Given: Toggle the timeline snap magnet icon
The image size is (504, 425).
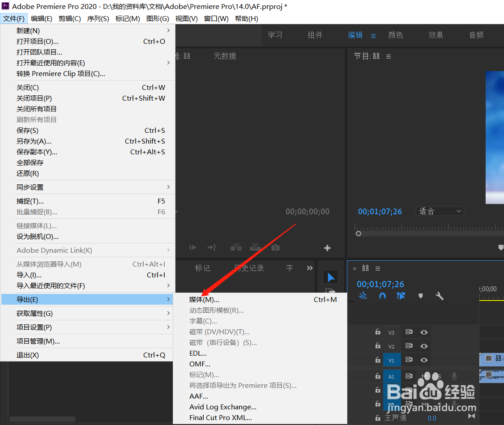Looking at the screenshot, I should 382,296.
